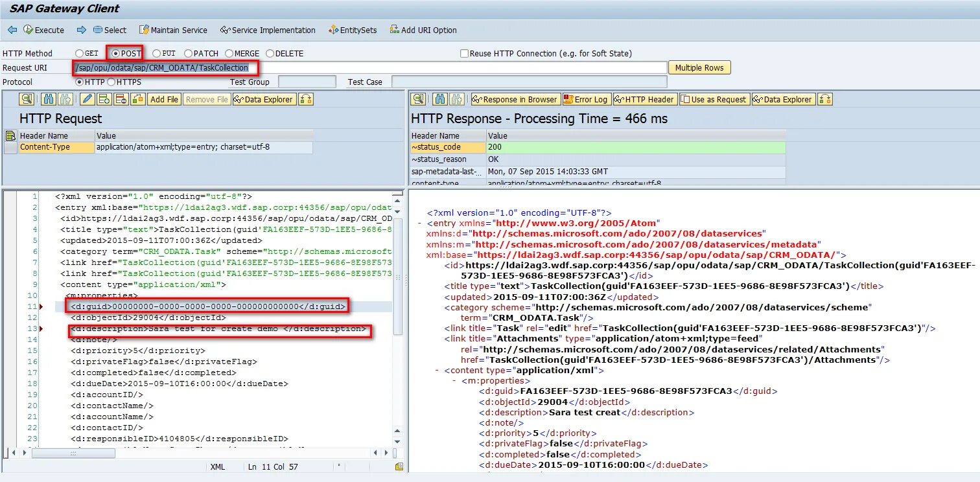The width and height of the screenshot is (980, 482).
Task: Click the Test Group input field
Action: point(307,82)
